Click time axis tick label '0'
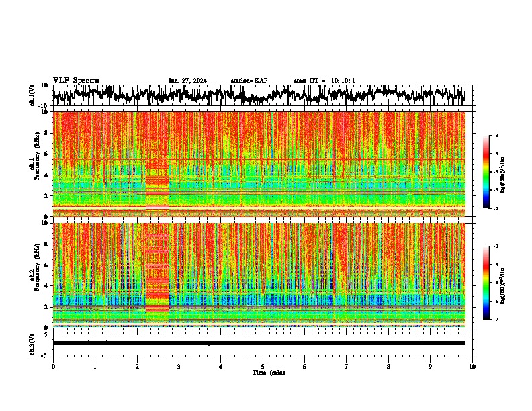The width and height of the screenshot is (532, 411). [x=53, y=367]
